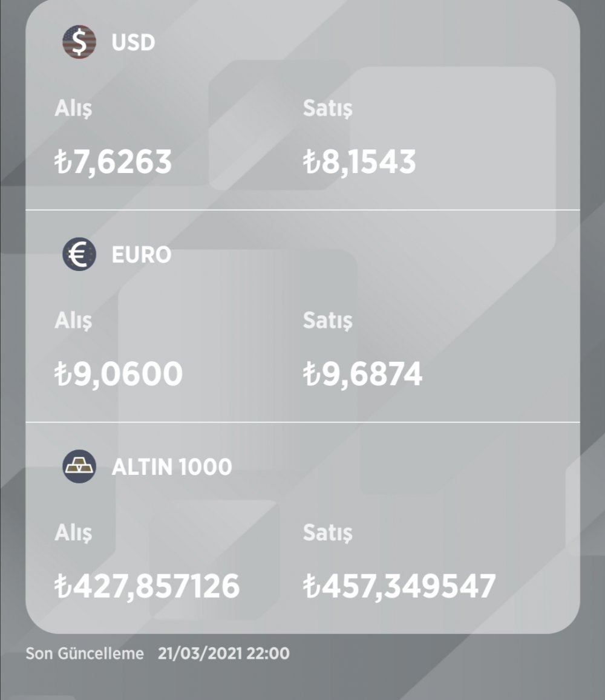Click the 21/03/2021 22:00 update timestamp
This screenshot has height=700, width=605.
pos(224,654)
